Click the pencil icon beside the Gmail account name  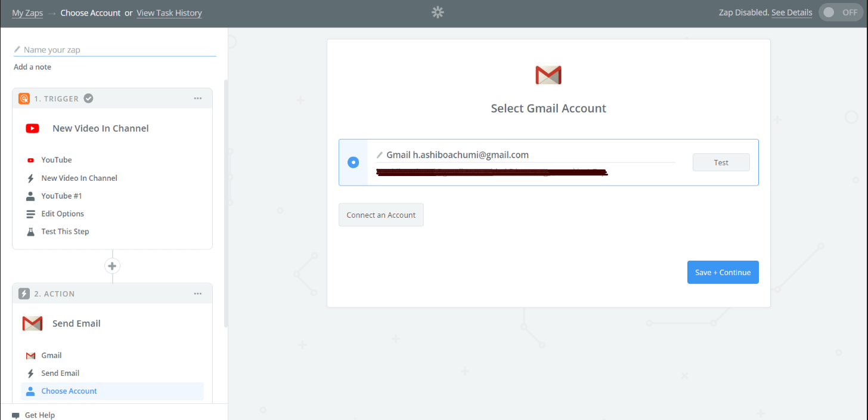click(x=380, y=155)
